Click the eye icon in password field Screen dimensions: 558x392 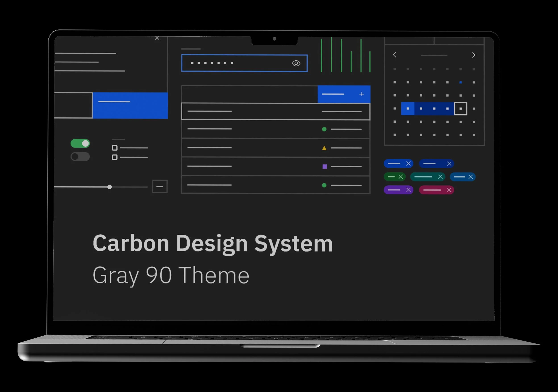tap(296, 63)
